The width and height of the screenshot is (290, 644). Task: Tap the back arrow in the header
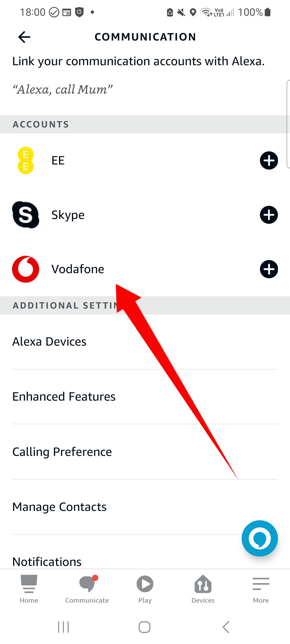click(24, 37)
